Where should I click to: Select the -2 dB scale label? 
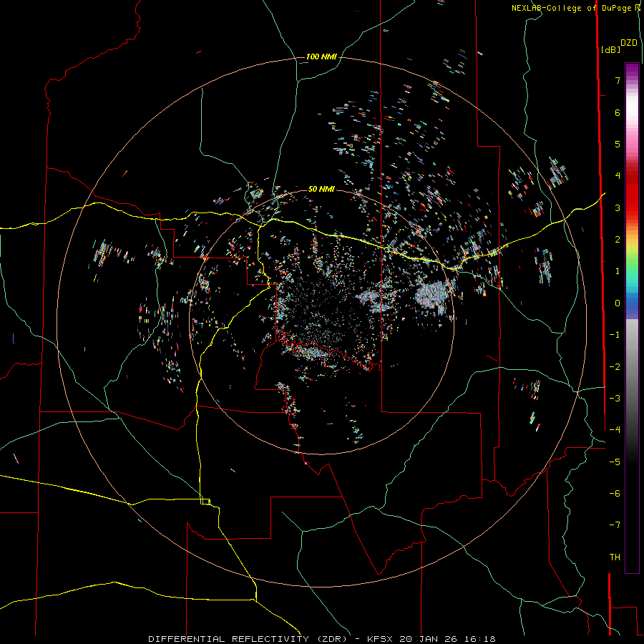(615, 367)
